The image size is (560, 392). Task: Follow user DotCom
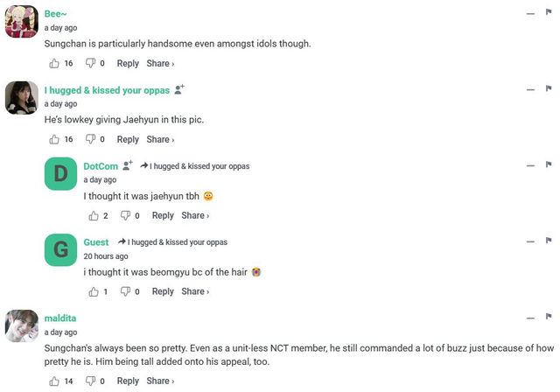pyautogui.click(x=128, y=165)
